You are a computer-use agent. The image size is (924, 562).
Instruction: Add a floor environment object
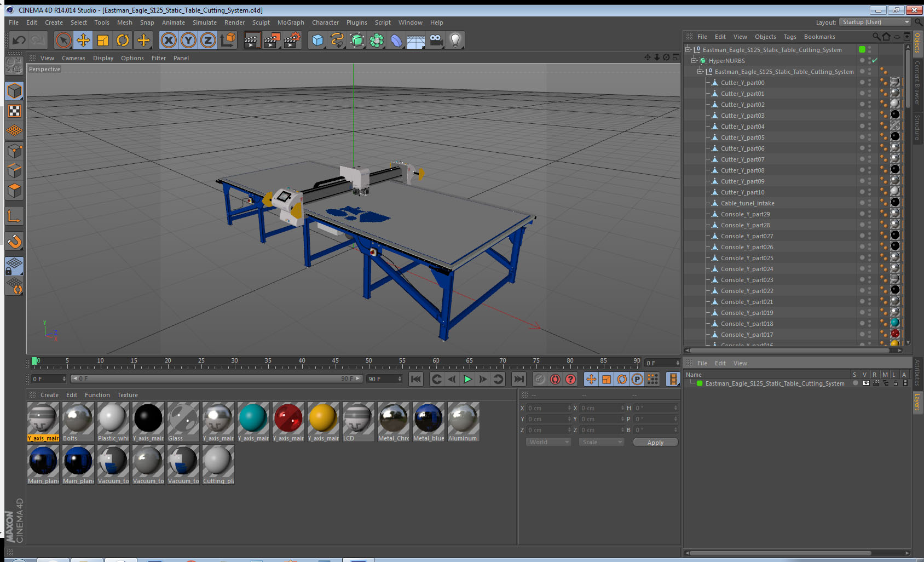click(x=416, y=40)
